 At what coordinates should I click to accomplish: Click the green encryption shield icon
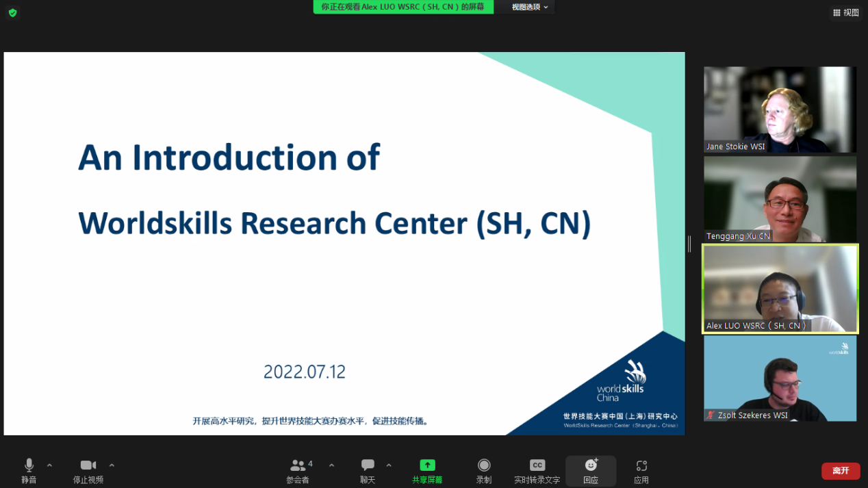[12, 12]
